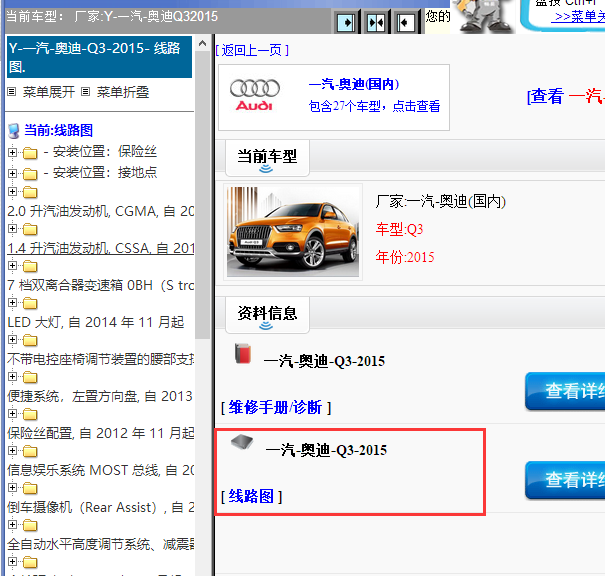Open LED 大灯 自 2014 年 entry
605x576 pixels.
(96, 322)
